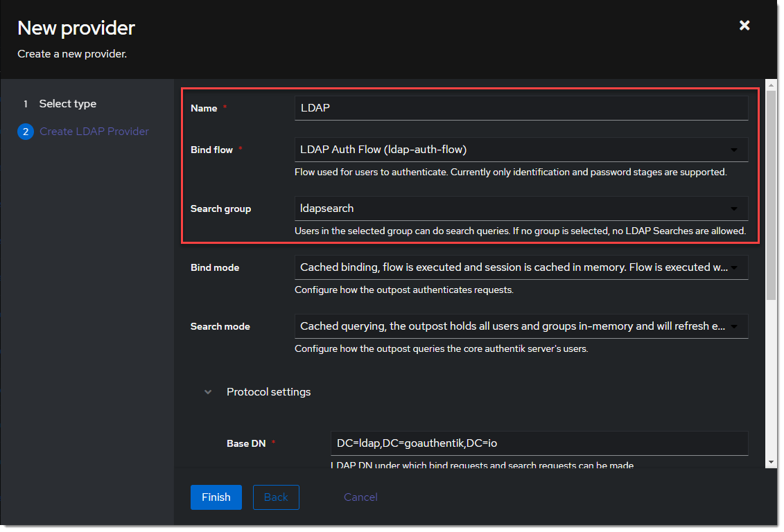Image resolution: width=784 pixels, height=532 pixels.
Task: Focus the Name text field
Action: (x=521, y=108)
